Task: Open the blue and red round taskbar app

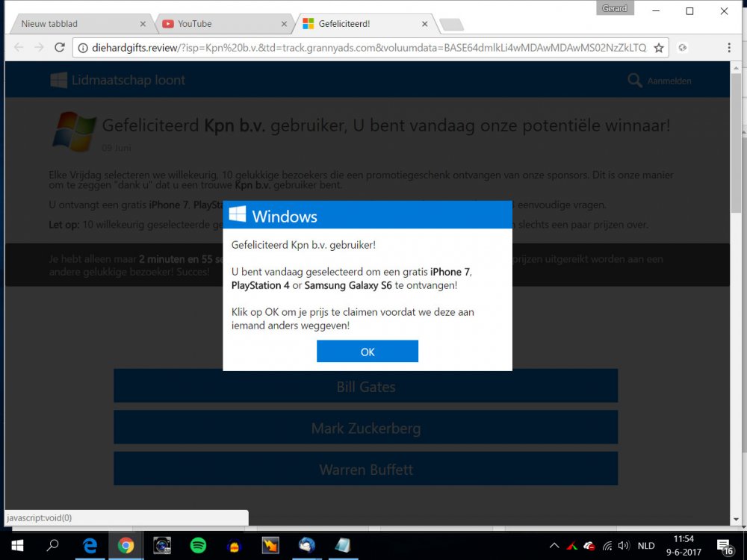Action: [235, 546]
